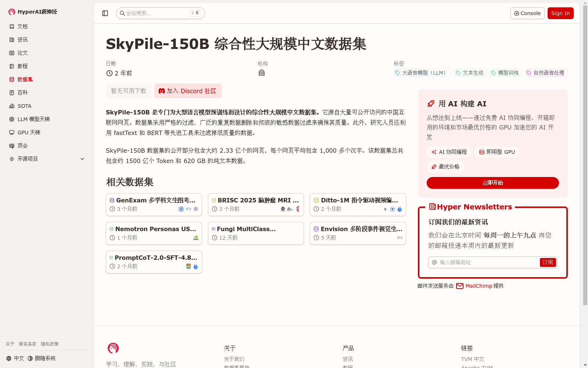588x368 pixels.
Task: Select the 大语言模型（LLM）tag
Action: (x=423, y=73)
